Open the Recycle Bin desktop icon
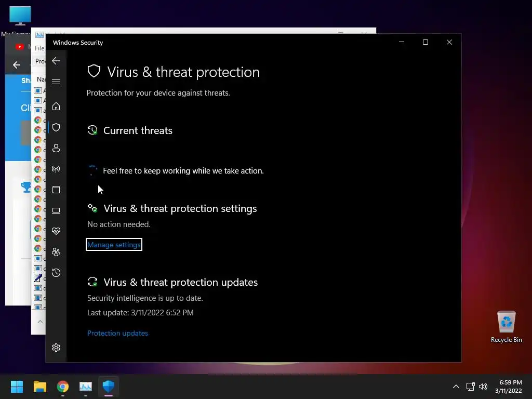Image resolution: width=532 pixels, height=399 pixels. point(506,327)
